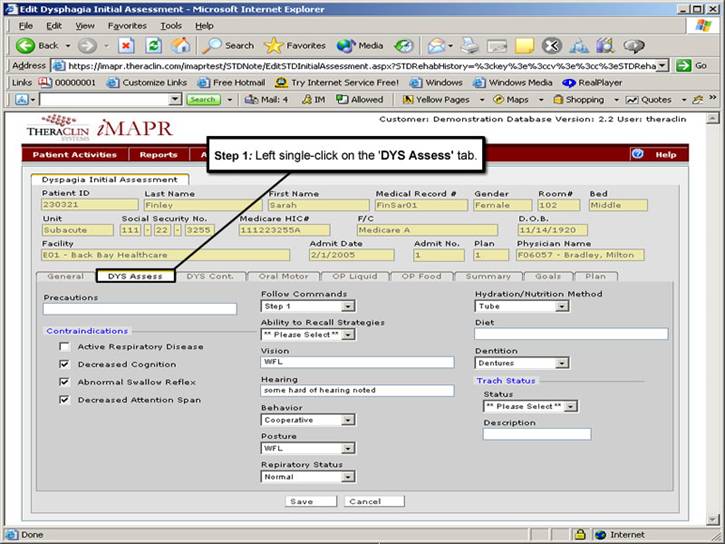Click the Allowed popup blocker item
This screenshot has height=544, width=725.
(x=360, y=99)
